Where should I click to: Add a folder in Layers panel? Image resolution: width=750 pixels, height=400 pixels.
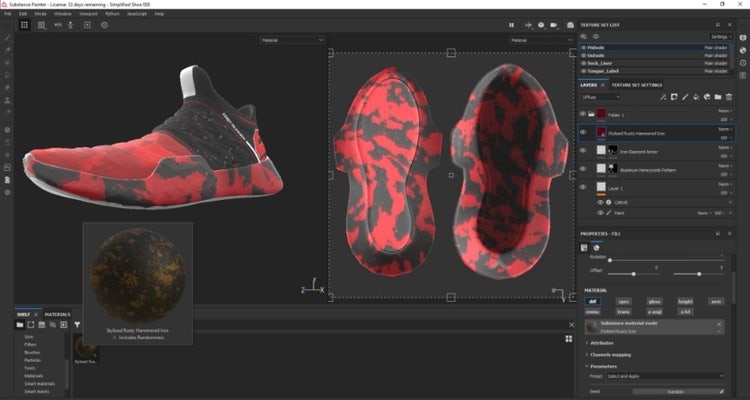(x=718, y=97)
